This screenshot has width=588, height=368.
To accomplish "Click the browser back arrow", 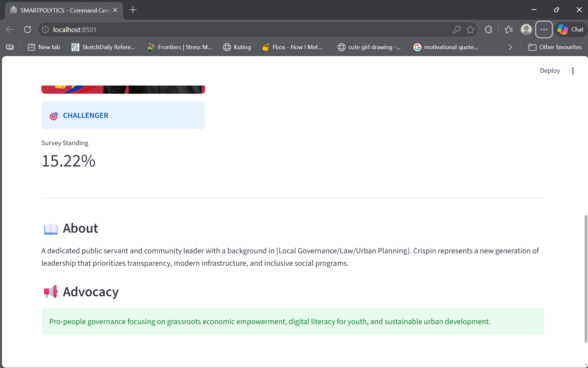I will (x=10, y=29).
